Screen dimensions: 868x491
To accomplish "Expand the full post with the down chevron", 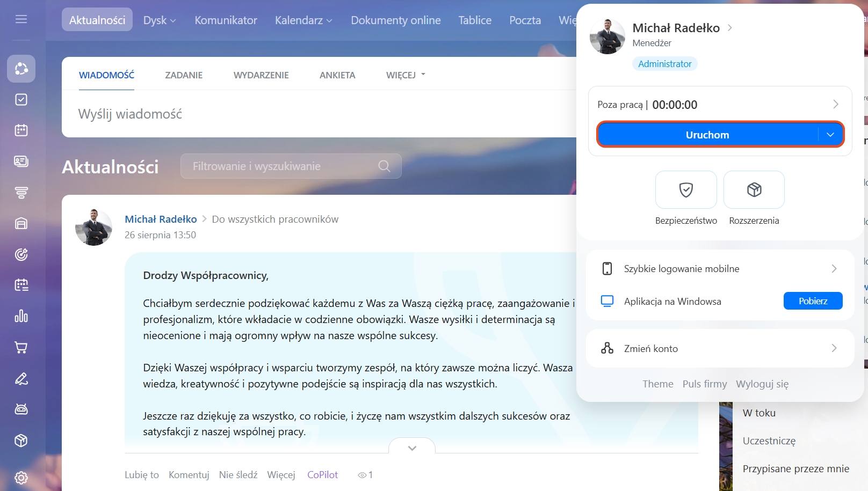I will tap(412, 448).
